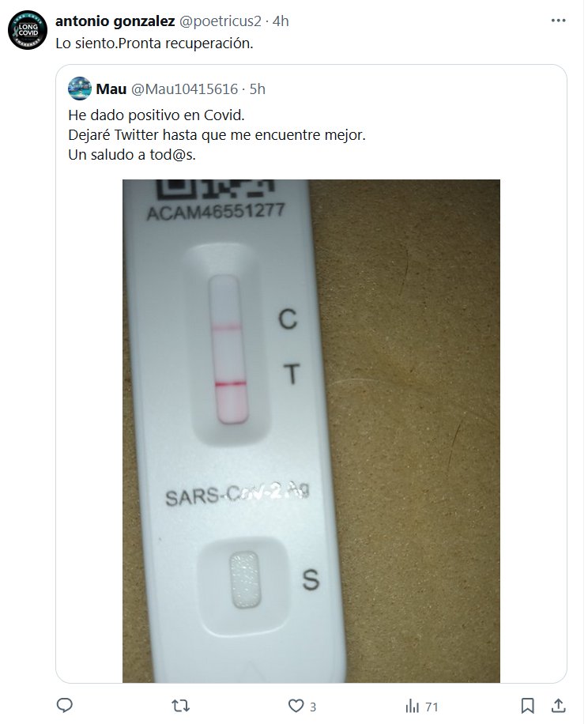Image resolution: width=588 pixels, height=724 pixels.
Task: Open view analytics bar chart icon
Action: (412, 705)
